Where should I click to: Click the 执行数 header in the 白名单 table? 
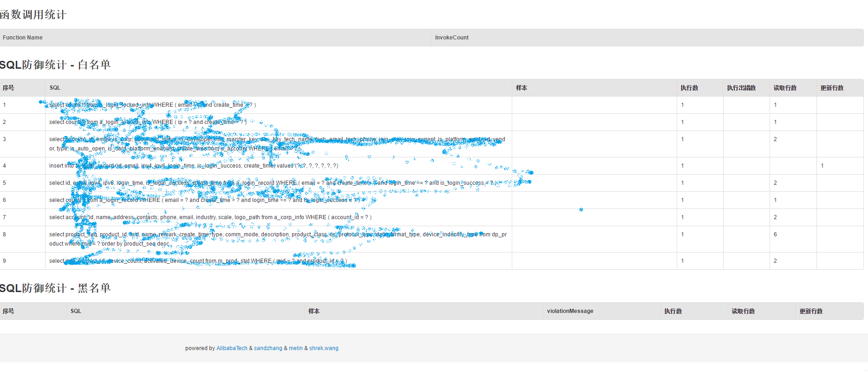(x=689, y=88)
